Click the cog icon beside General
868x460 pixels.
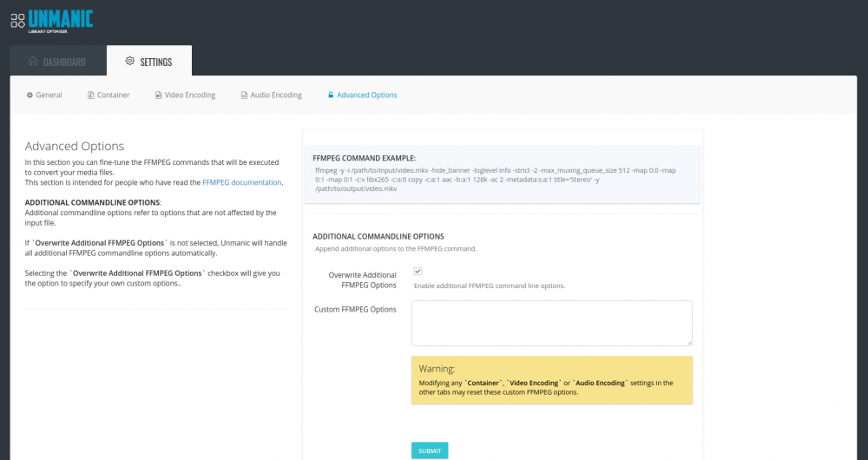point(30,95)
